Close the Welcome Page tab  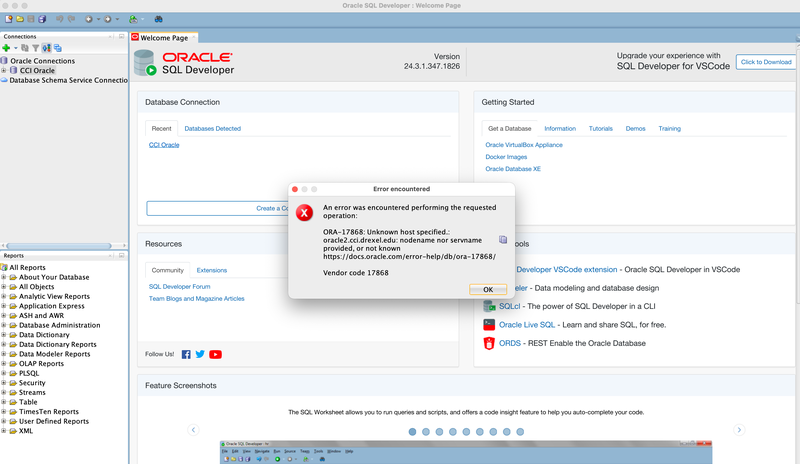coord(194,37)
